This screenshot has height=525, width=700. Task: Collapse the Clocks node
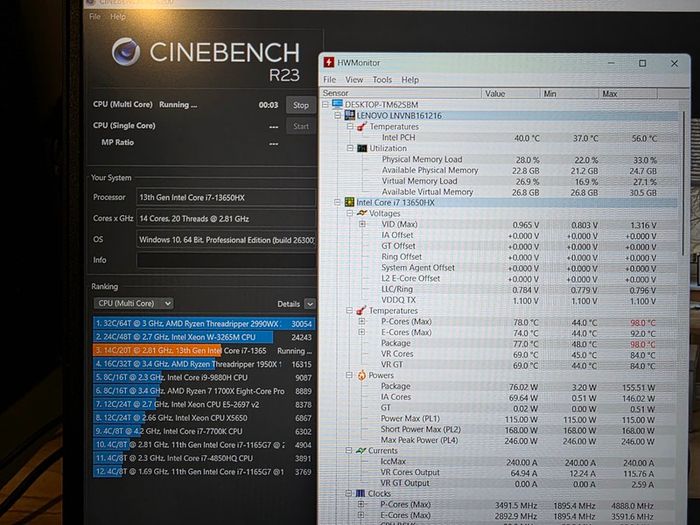(x=349, y=494)
